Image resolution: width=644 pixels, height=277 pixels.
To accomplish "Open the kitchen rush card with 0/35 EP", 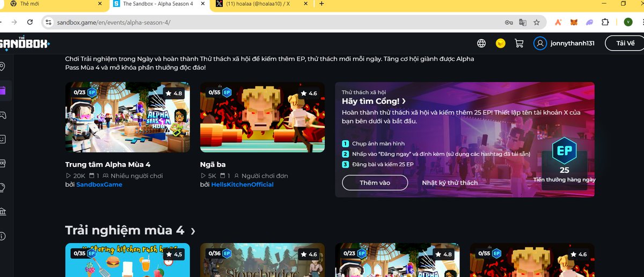I will point(127,260).
